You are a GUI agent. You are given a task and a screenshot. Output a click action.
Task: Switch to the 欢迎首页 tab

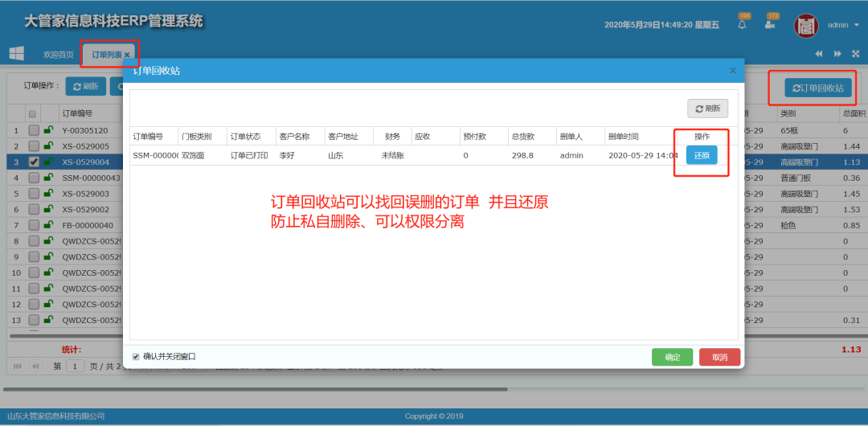coord(58,55)
